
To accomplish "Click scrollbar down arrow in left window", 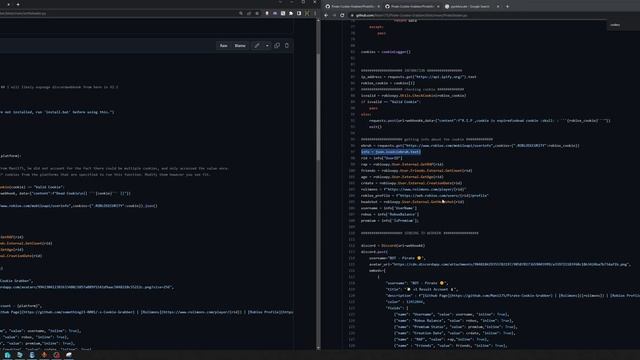I will (318, 348).
